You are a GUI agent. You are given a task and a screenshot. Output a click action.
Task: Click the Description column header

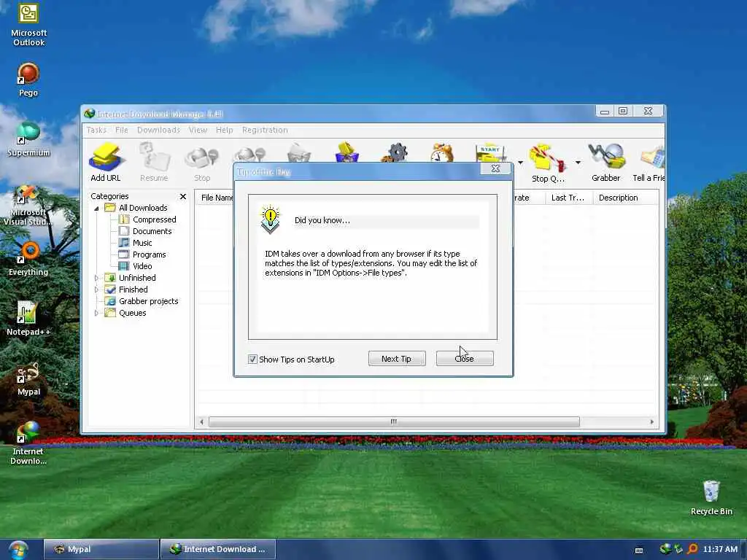coord(625,198)
